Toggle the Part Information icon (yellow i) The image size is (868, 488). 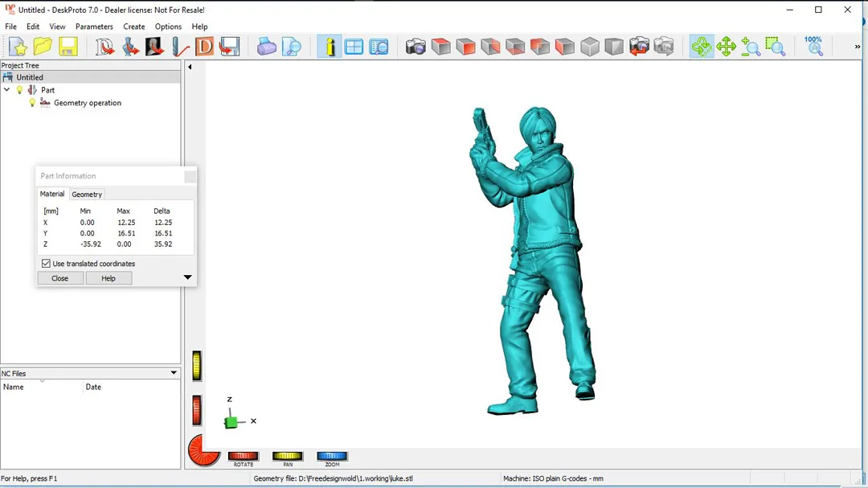(x=330, y=47)
